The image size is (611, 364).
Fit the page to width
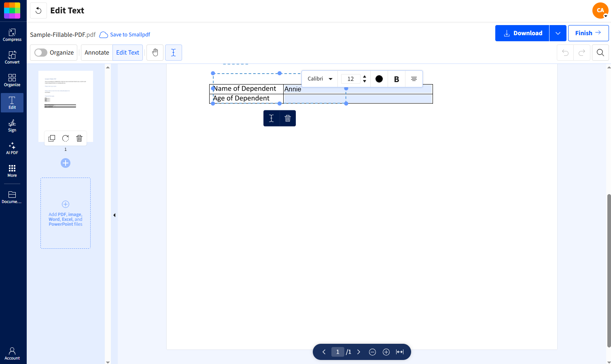coord(400,352)
